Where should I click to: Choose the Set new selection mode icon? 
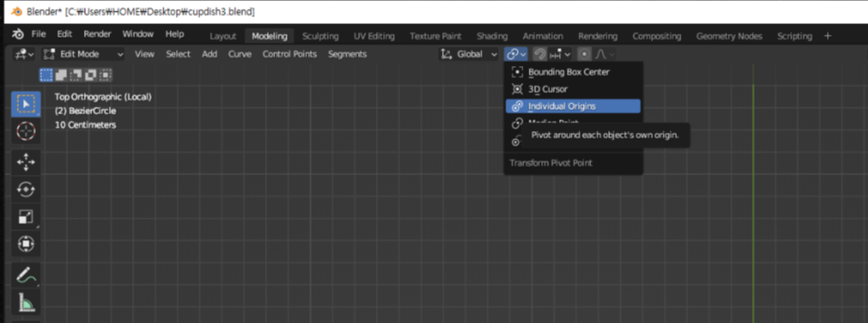point(46,75)
